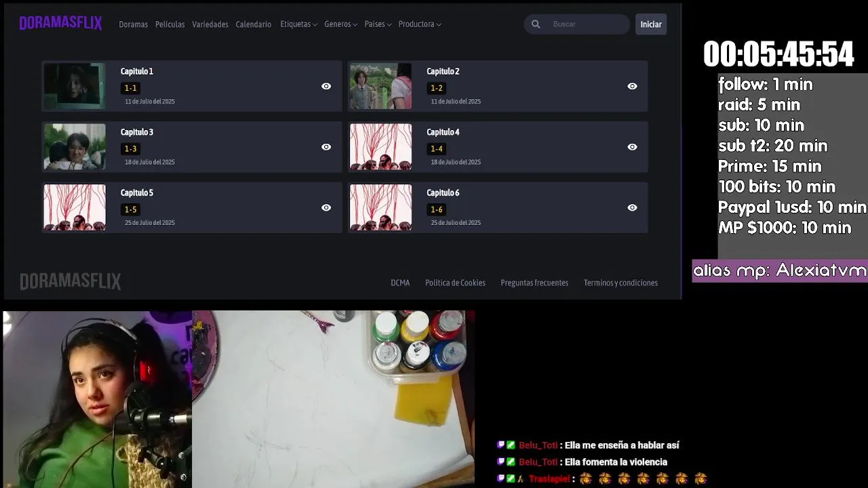Click the alias mp: Alexiatvm banner

[780, 271]
